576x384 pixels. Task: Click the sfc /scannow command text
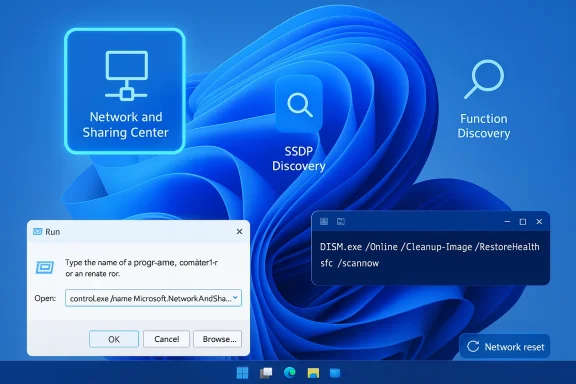click(x=349, y=263)
